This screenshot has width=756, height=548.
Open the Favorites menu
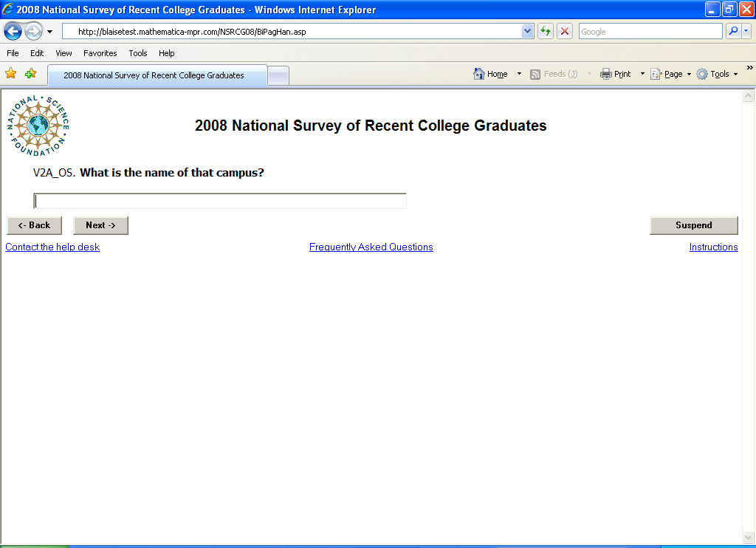pos(100,53)
